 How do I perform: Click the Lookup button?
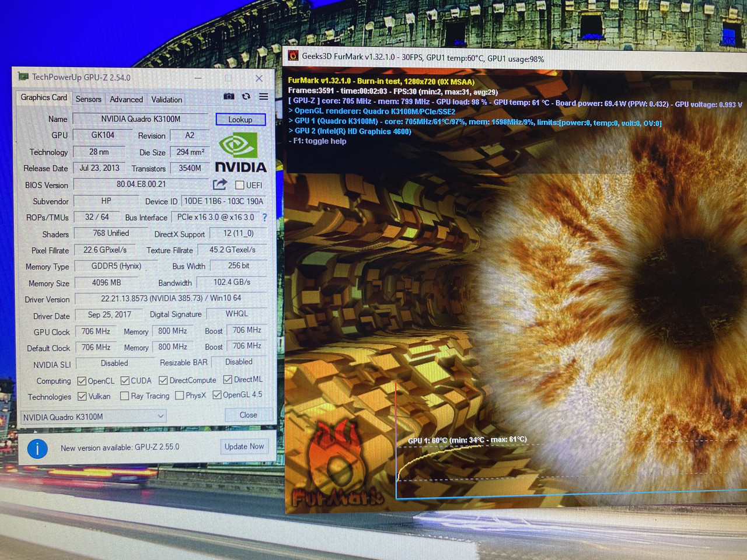tap(240, 120)
